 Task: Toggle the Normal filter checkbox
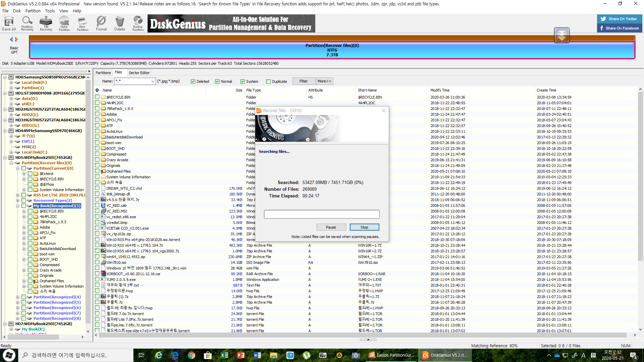point(217,81)
